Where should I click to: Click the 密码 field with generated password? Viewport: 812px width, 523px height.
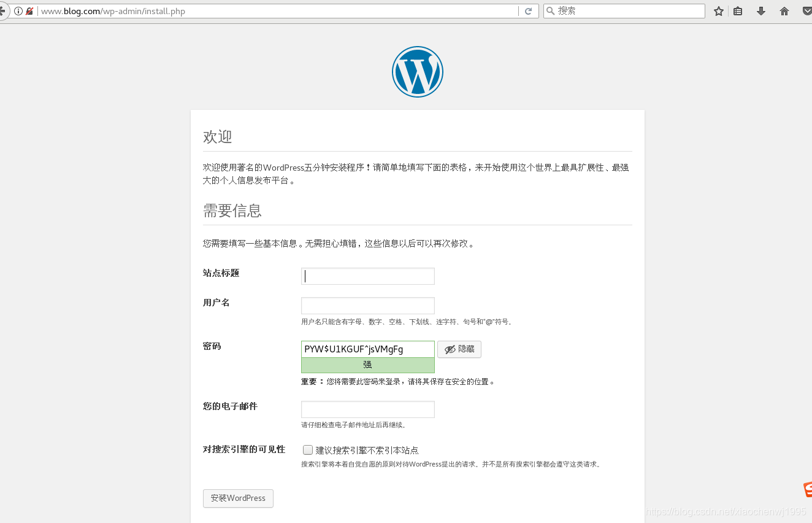(x=368, y=349)
